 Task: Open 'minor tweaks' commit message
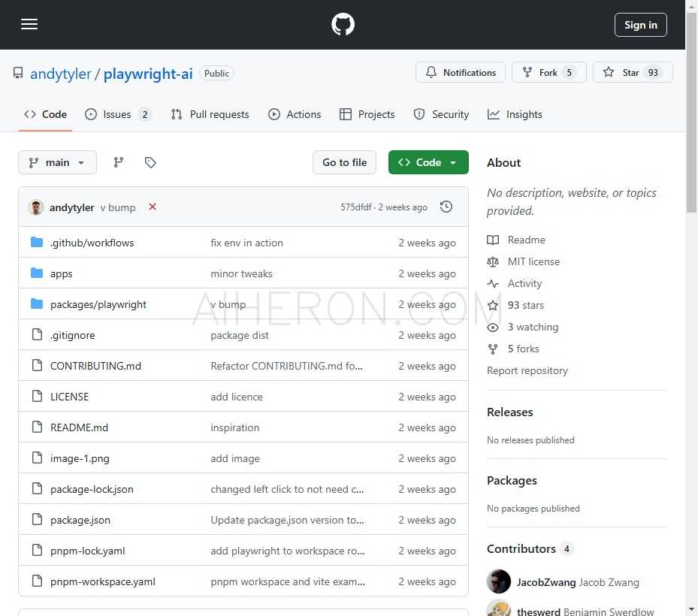click(x=241, y=273)
